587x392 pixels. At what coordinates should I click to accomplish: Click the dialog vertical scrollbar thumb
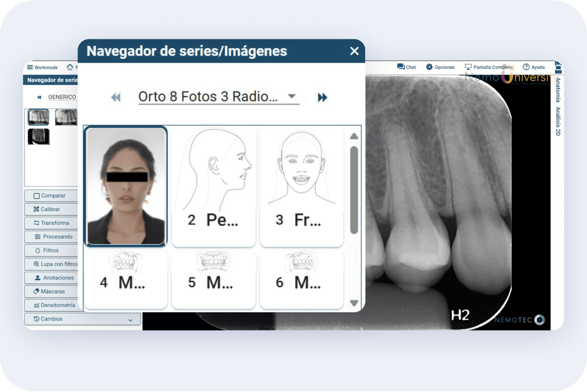tap(354, 190)
